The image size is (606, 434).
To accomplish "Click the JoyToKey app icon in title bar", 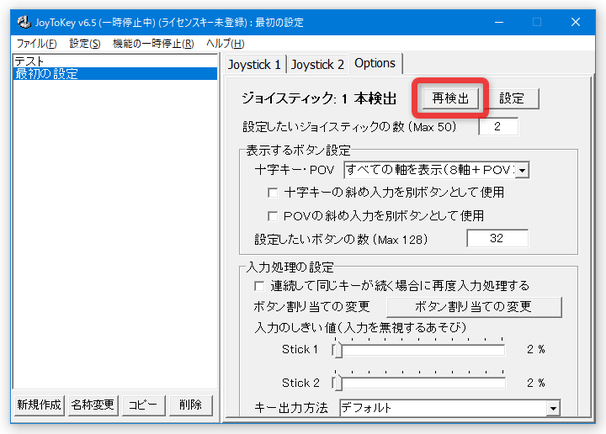I will click(x=24, y=22).
